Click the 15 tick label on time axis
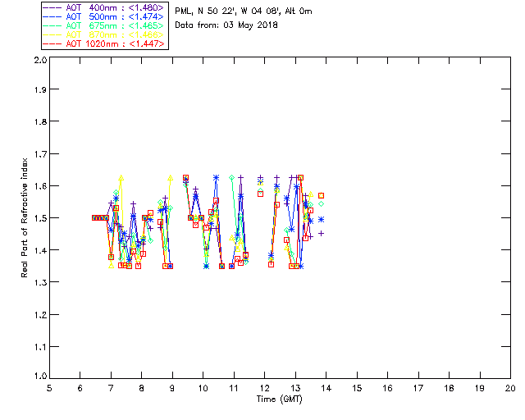The width and height of the screenshot is (525, 420). (x=357, y=388)
